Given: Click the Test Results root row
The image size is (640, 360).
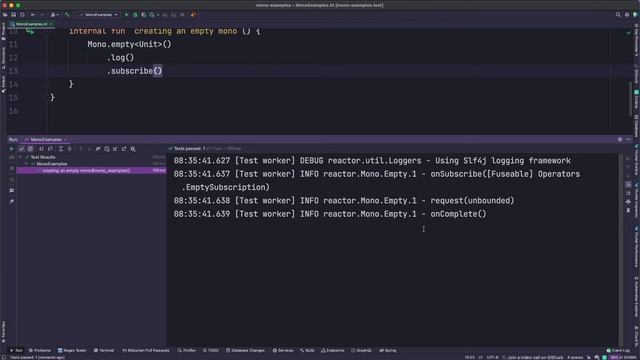Looking at the screenshot, I should [91, 157].
